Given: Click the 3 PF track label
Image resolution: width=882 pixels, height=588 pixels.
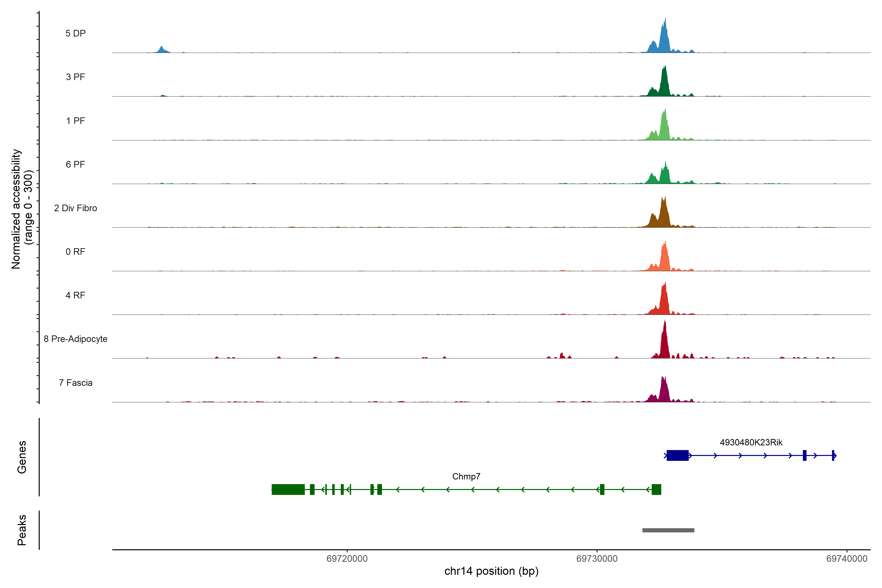Looking at the screenshot, I should pos(75,77).
